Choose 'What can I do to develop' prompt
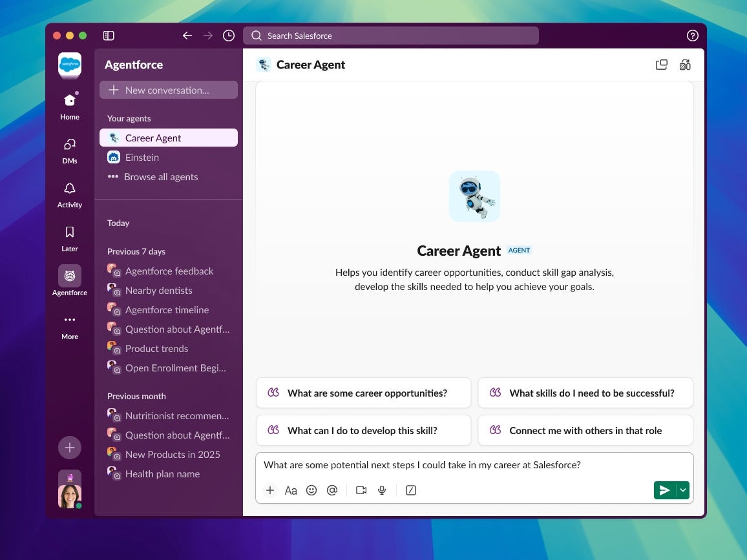The width and height of the screenshot is (747, 560). pos(364,430)
